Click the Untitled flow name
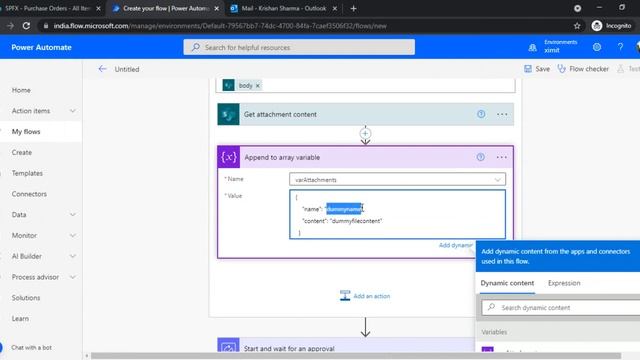Screen dimensions: 640x360 127,69
